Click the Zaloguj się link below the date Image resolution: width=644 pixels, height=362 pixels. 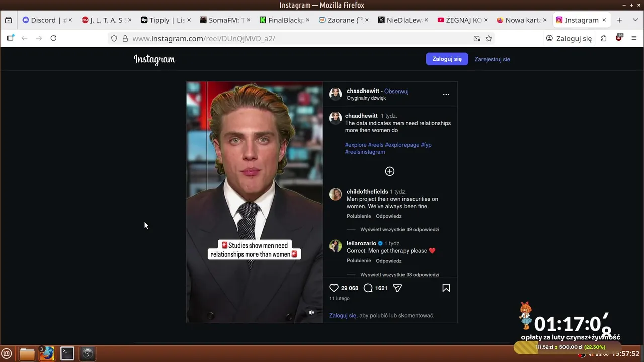[x=343, y=315]
